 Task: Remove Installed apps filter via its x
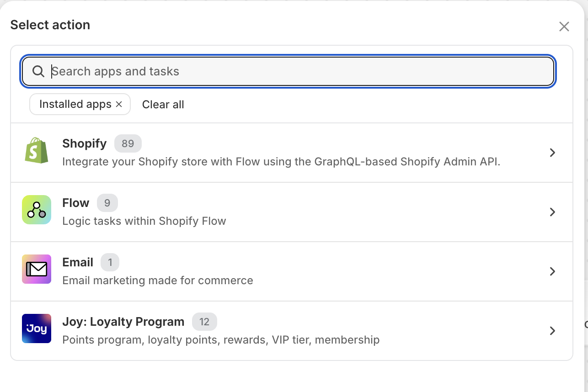tap(119, 104)
